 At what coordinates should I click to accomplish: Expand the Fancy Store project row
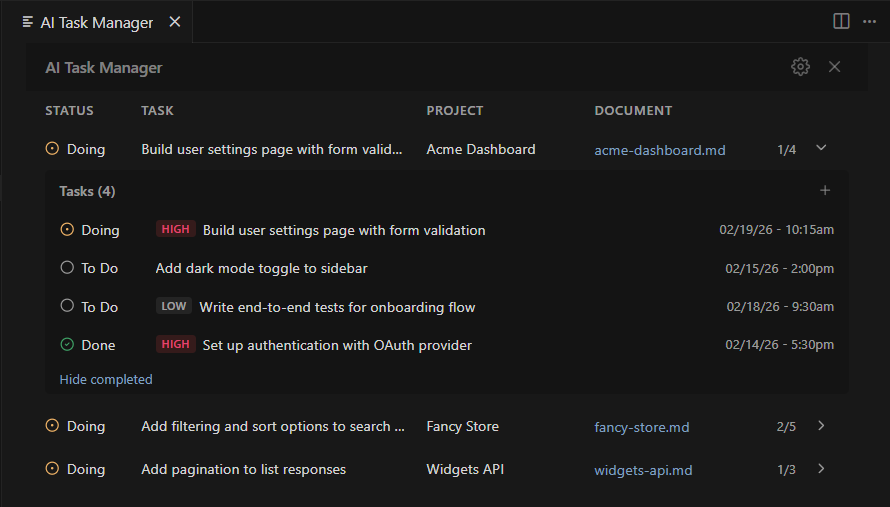821,425
